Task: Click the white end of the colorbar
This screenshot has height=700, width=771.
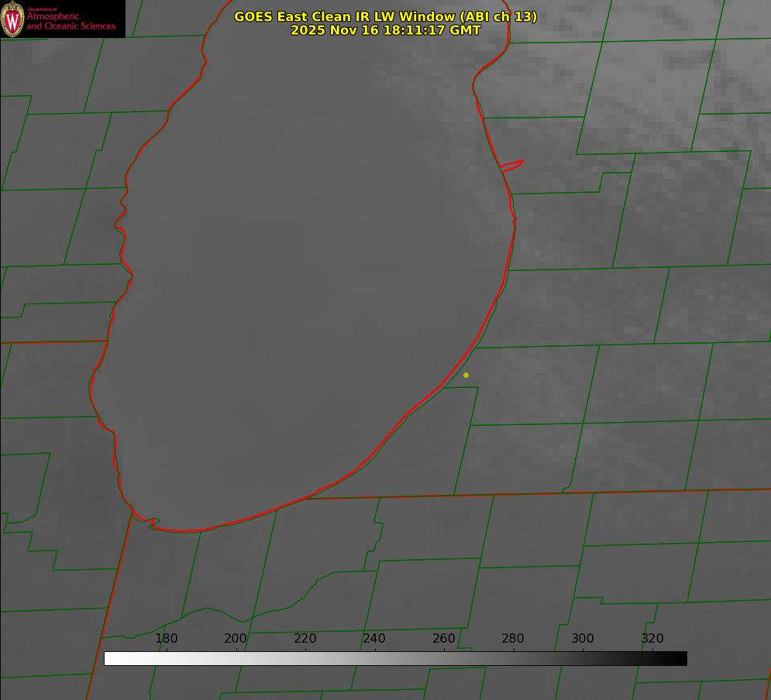Action: tap(110, 658)
